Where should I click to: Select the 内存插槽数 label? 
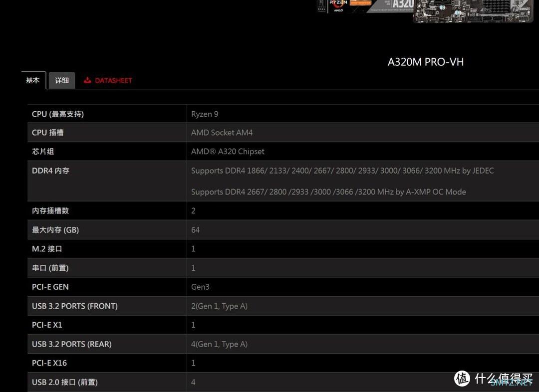tap(50, 210)
